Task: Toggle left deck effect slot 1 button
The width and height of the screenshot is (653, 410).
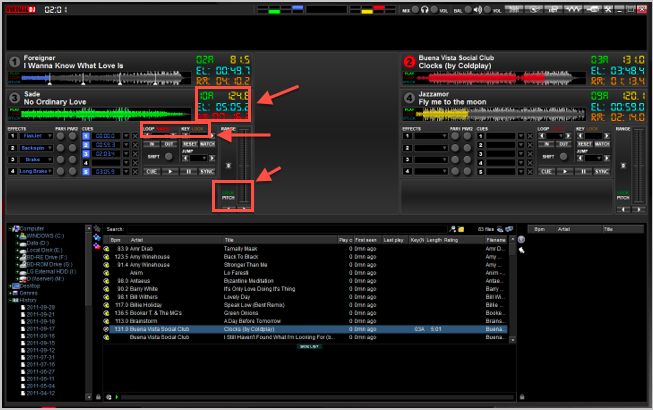Action: tap(12, 136)
